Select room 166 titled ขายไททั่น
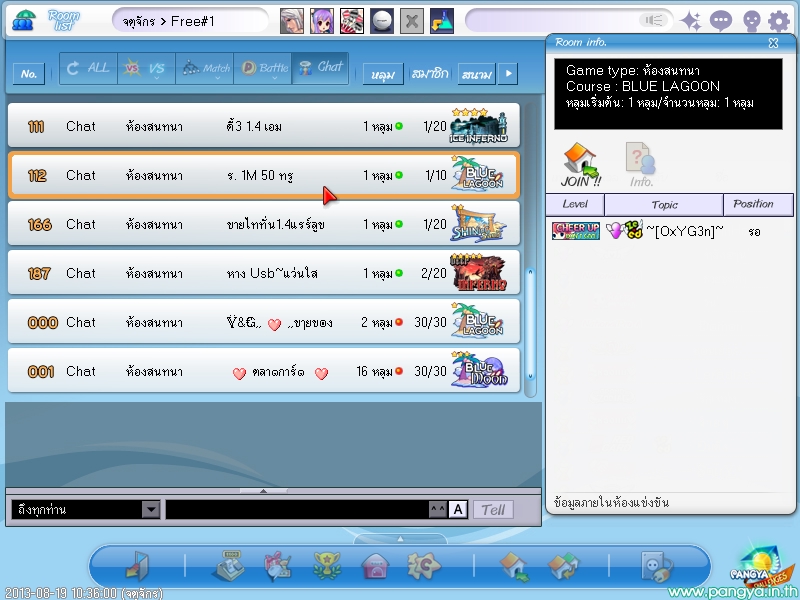 (264, 223)
